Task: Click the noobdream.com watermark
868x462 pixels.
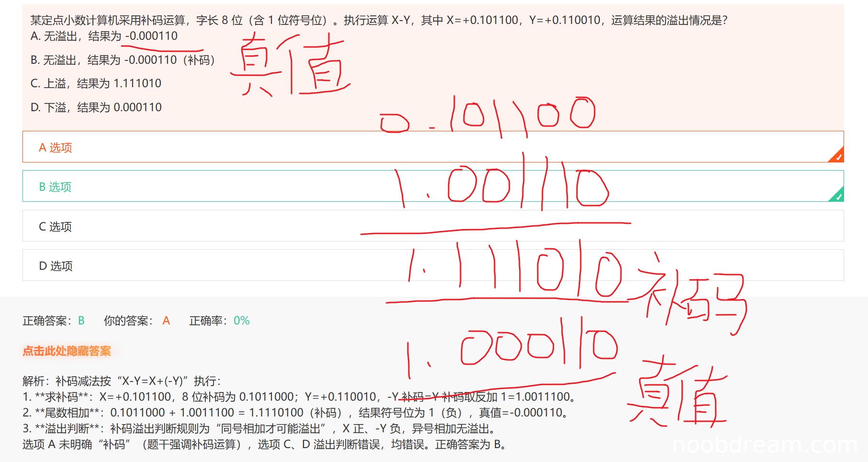Action: [x=765, y=445]
